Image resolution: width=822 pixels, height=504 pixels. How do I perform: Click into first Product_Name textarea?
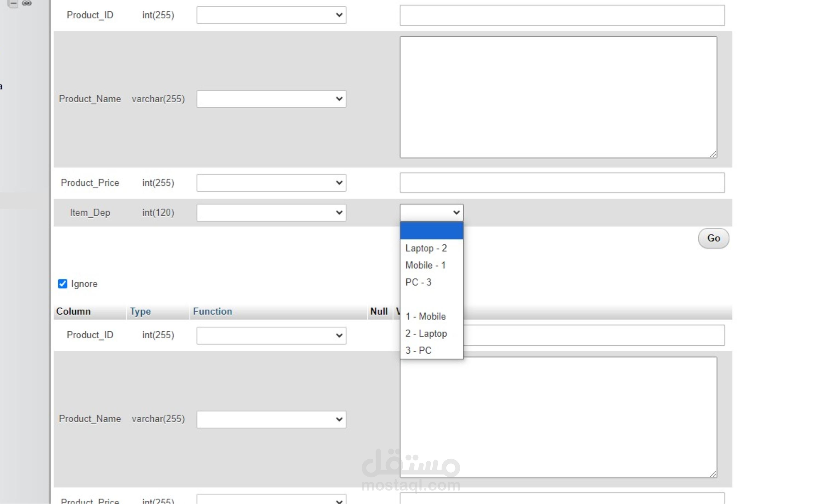click(x=558, y=97)
